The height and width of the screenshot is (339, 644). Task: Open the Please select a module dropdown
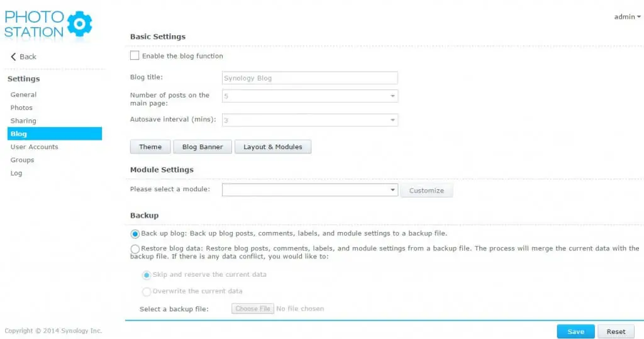392,190
